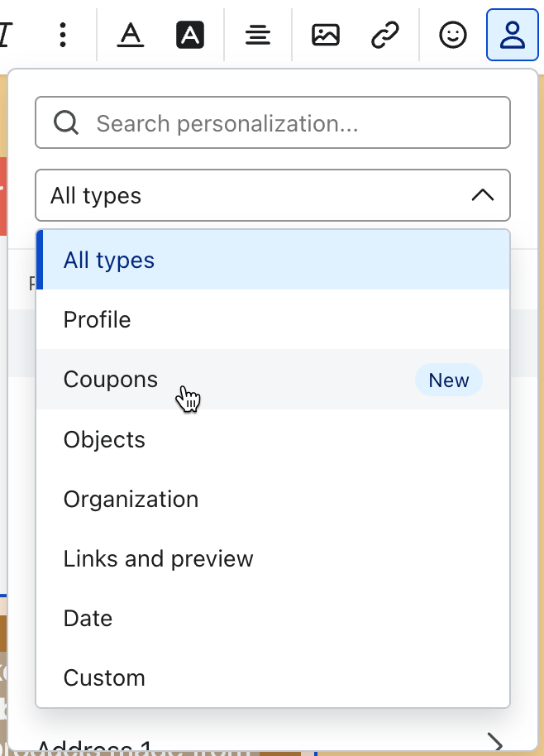The height and width of the screenshot is (756, 544).
Task: Open the text alignment options
Action: 258,35
